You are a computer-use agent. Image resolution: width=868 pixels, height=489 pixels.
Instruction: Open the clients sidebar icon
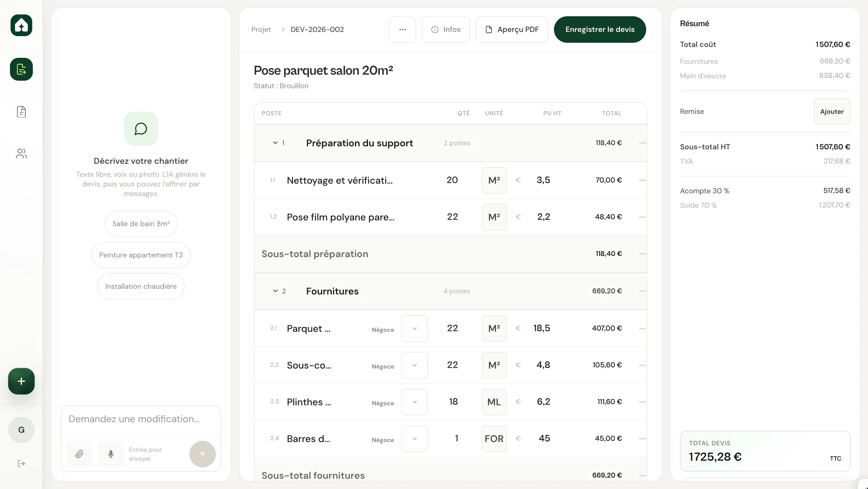pos(21,154)
